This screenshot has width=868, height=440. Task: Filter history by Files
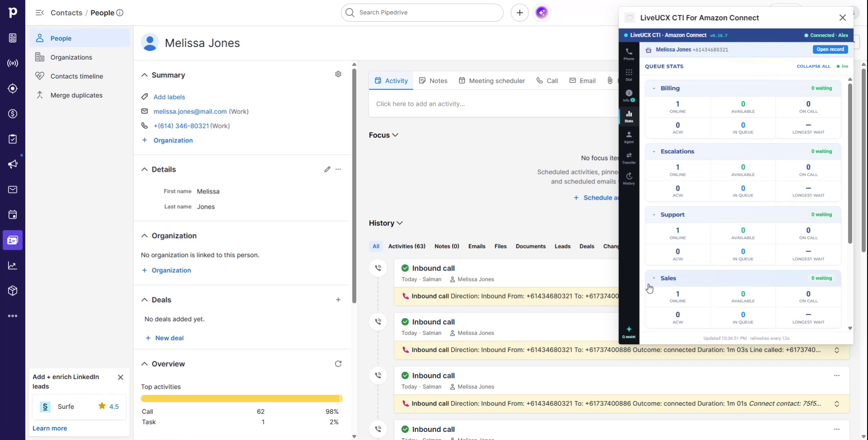tap(500, 246)
